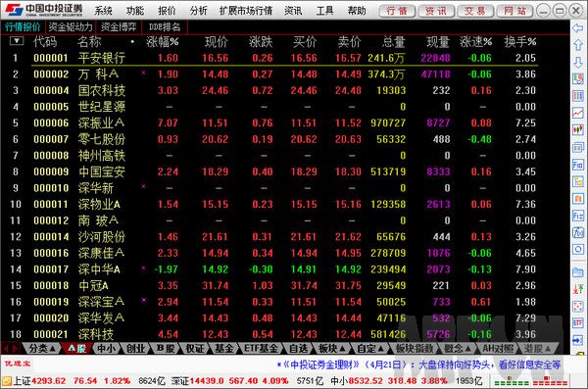Expand the column selector arrow beside 代码
Screen dimensions: 588x389
[x=17, y=40]
